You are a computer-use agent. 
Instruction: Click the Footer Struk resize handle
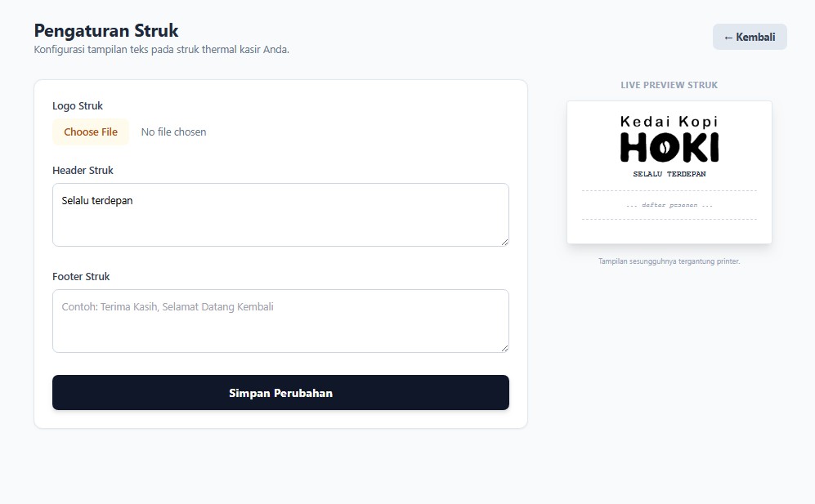tap(504, 348)
